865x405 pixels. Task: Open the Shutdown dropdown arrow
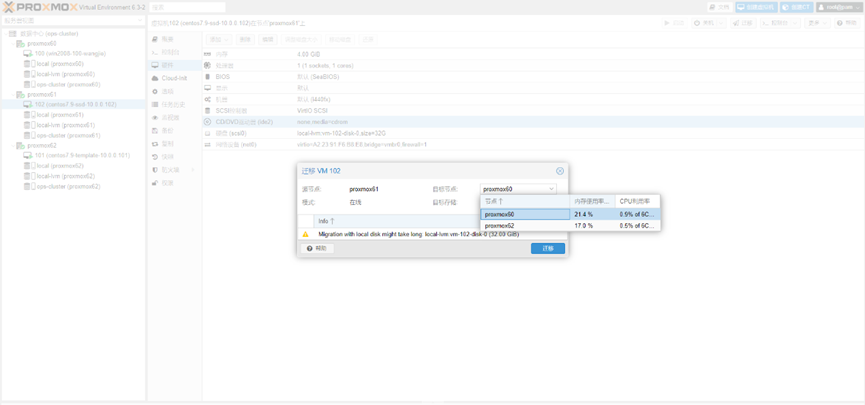(x=721, y=23)
